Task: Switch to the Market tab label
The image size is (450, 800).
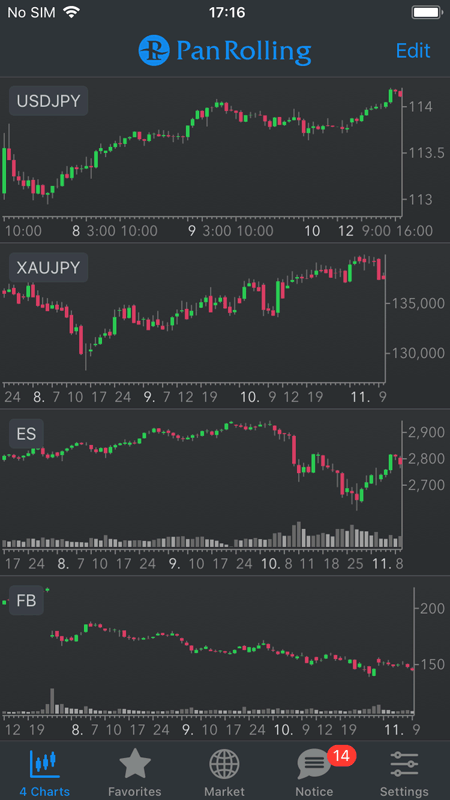Action: tap(224, 791)
